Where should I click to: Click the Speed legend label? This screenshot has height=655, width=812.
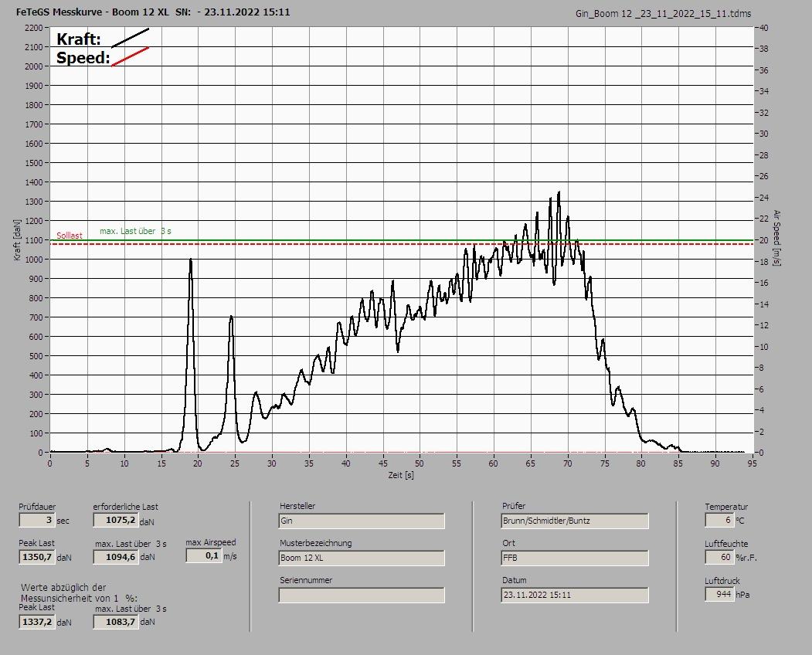(83, 57)
